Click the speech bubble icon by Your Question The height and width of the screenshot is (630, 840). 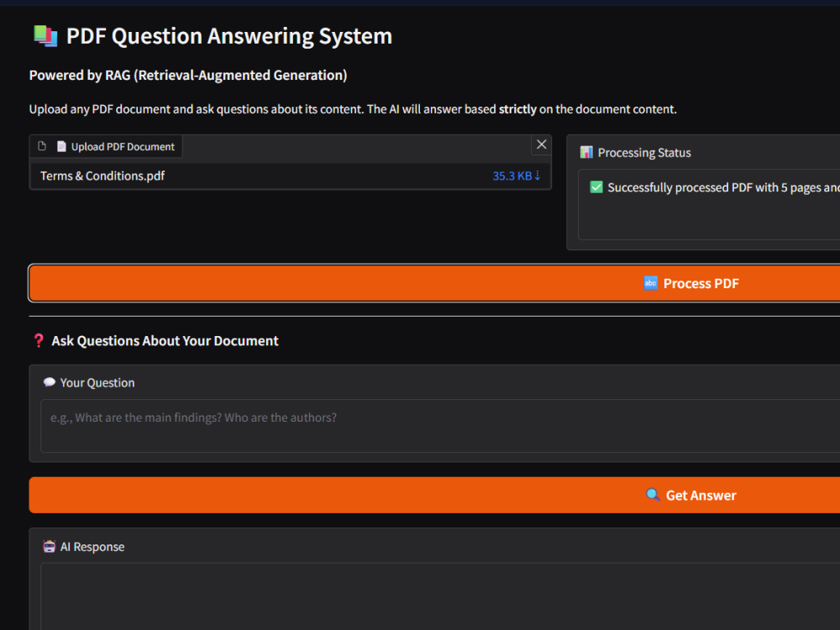click(x=50, y=382)
